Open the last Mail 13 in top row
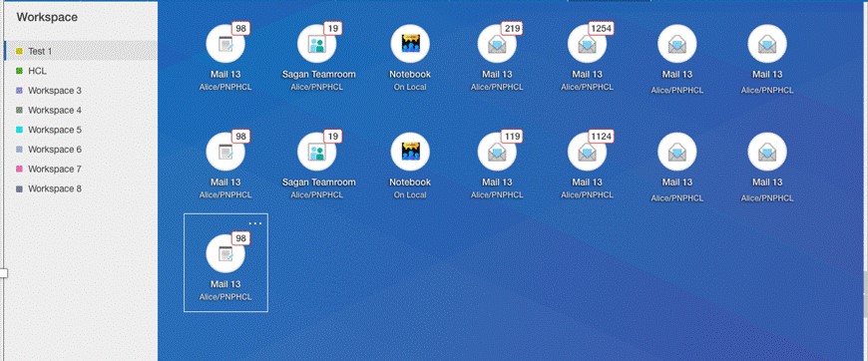 [767, 44]
